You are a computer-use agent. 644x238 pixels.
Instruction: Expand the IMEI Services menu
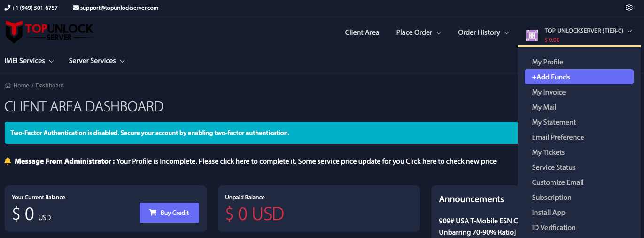pos(29,61)
